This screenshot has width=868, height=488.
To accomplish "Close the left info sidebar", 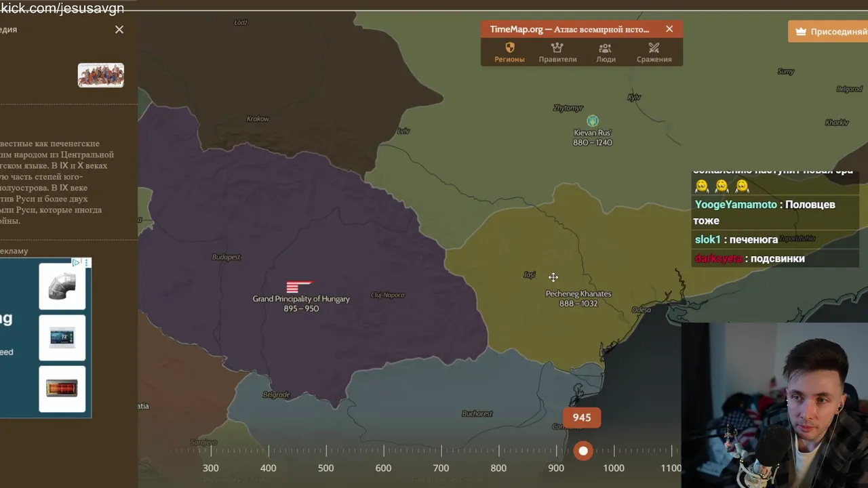I will 119,29.
